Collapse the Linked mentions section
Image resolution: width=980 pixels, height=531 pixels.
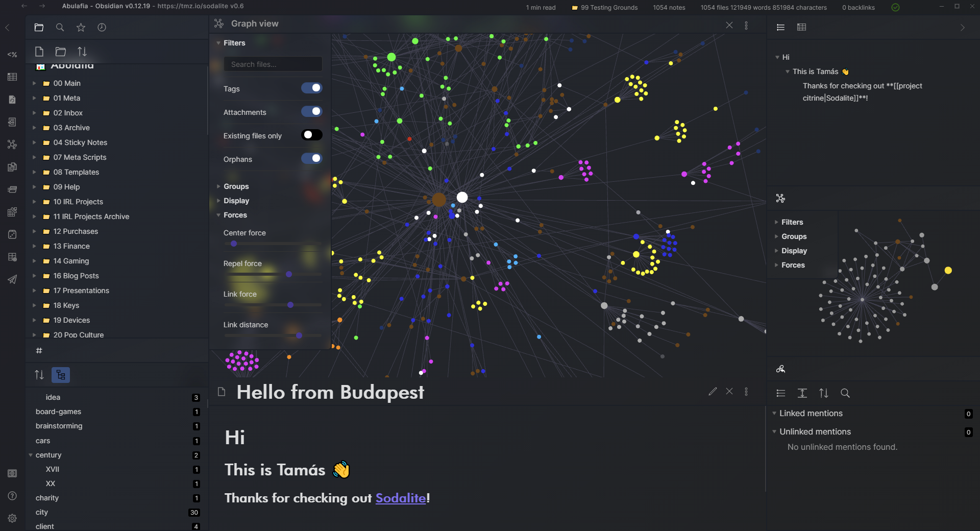click(x=774, y=413)
